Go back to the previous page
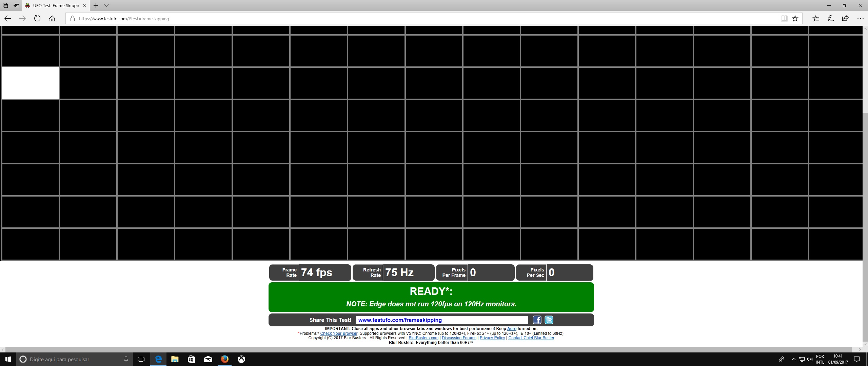 point(7,19)
